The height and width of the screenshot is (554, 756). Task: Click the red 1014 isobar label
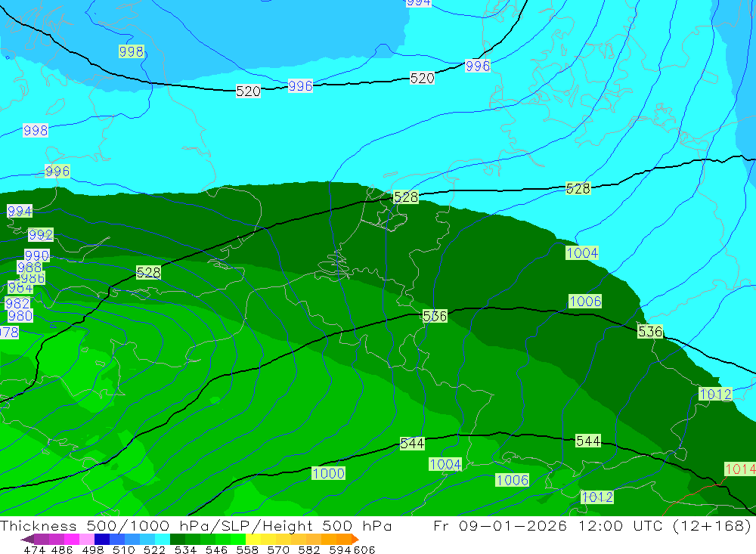coord(740,469)
